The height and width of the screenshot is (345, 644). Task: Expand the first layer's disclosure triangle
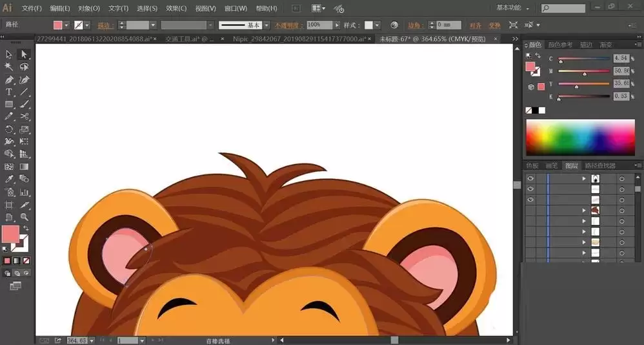(x=584, y=178)
